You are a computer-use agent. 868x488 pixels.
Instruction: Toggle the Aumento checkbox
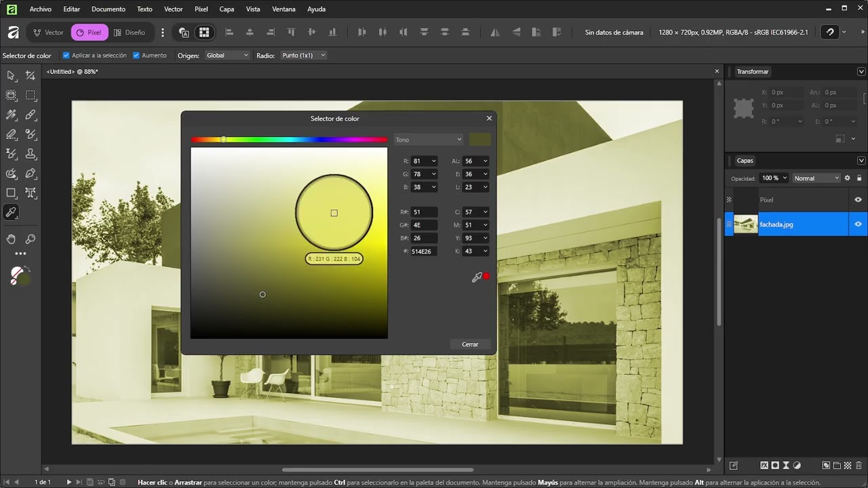point(136,56)
